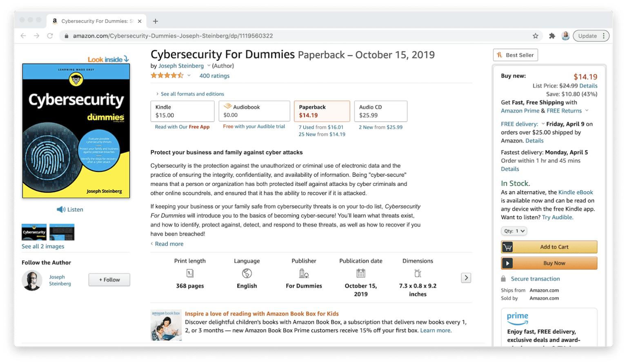Screen dimensions: 627x364
Task: Click the second book thumbnail image
Action: (62, 232)
